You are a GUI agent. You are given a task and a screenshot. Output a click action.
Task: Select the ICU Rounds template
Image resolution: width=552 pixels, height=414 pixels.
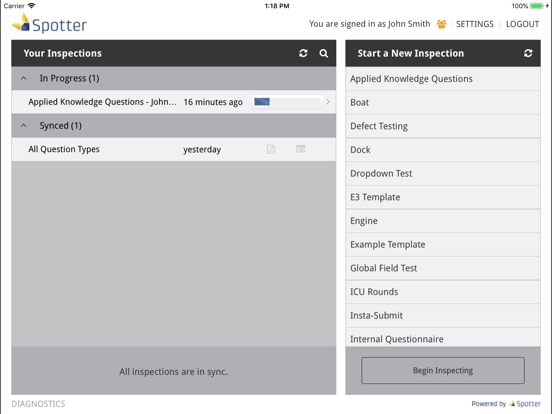click(x=443, y=292)
